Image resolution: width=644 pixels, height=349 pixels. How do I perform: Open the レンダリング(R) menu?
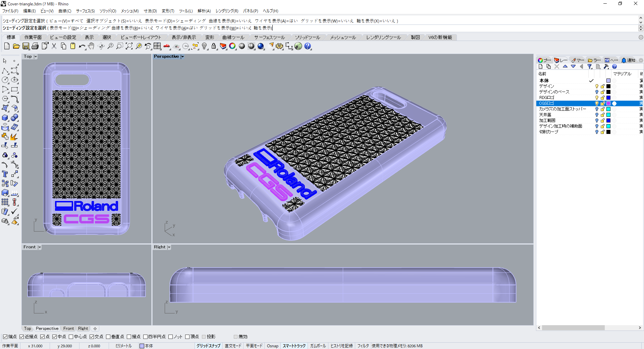pyautogui.click(x=227, y=11)
